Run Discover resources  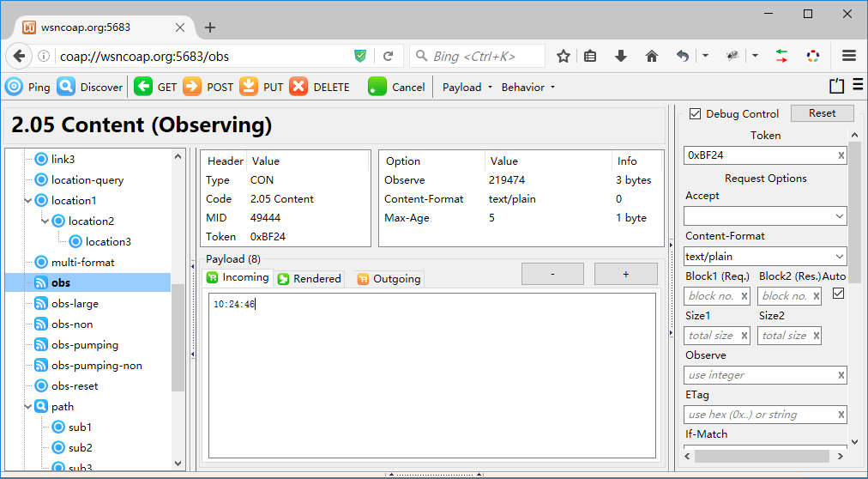point(90,87)
